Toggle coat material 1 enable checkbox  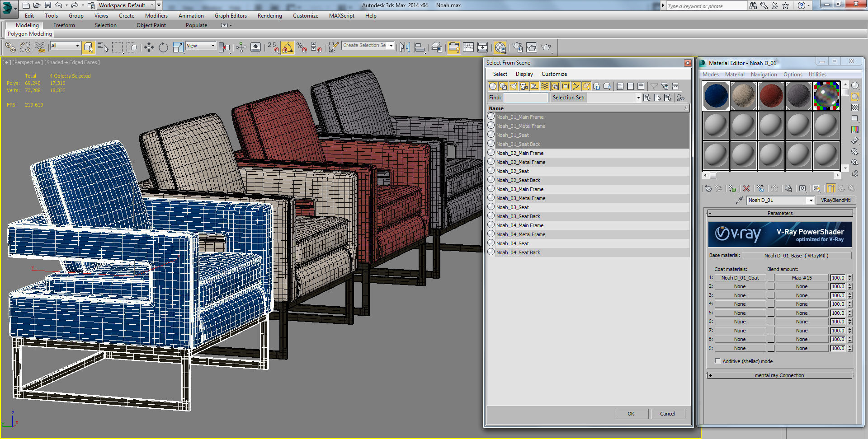tap(771, 278)
